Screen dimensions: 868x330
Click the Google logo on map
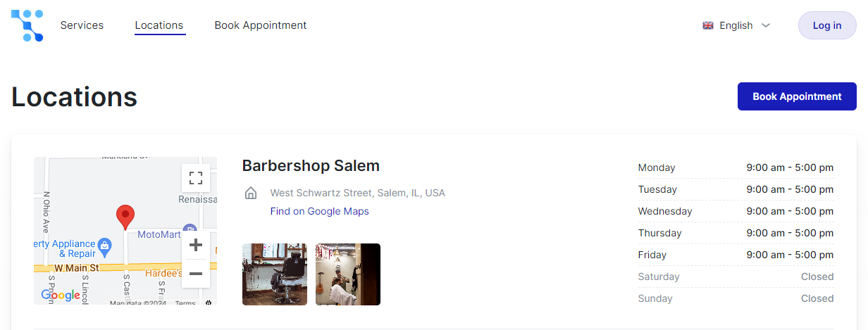[61, 296]
